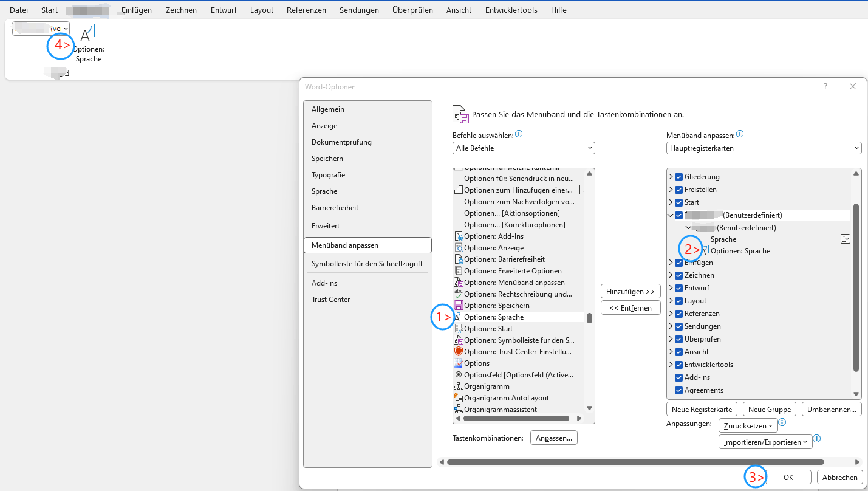This screenshot has width=868, height=491.
Task: Click the Umbenennen... button
Action: 832,410
